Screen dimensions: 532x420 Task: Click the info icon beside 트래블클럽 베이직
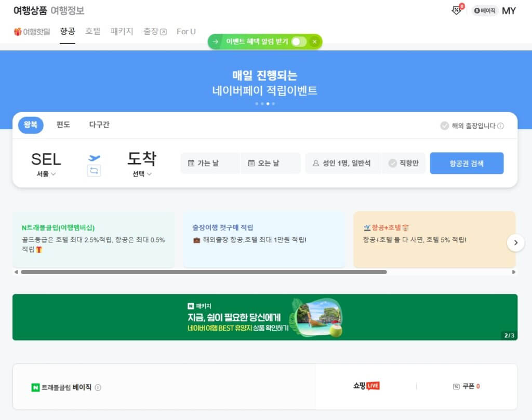(x=98, y=387)
